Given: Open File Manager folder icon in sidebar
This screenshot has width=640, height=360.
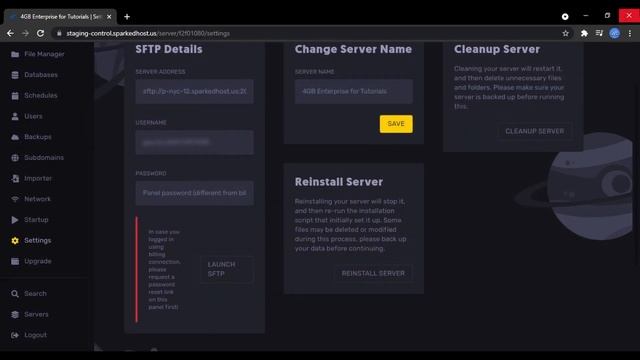Looking at the screenshot, I should pos(15,54).
